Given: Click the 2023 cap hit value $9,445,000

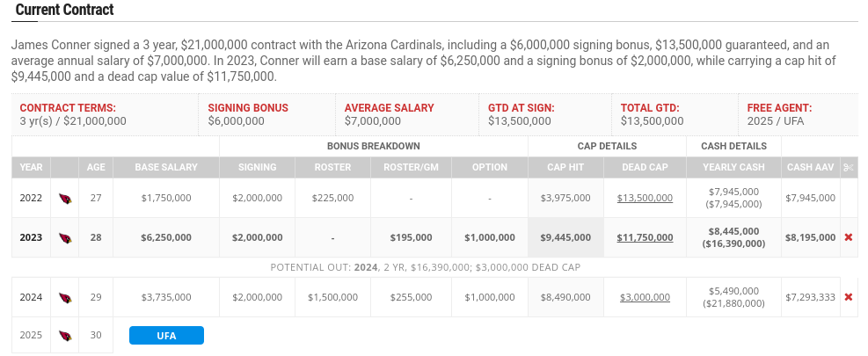Looking at the screenshot, I should 565,237.
